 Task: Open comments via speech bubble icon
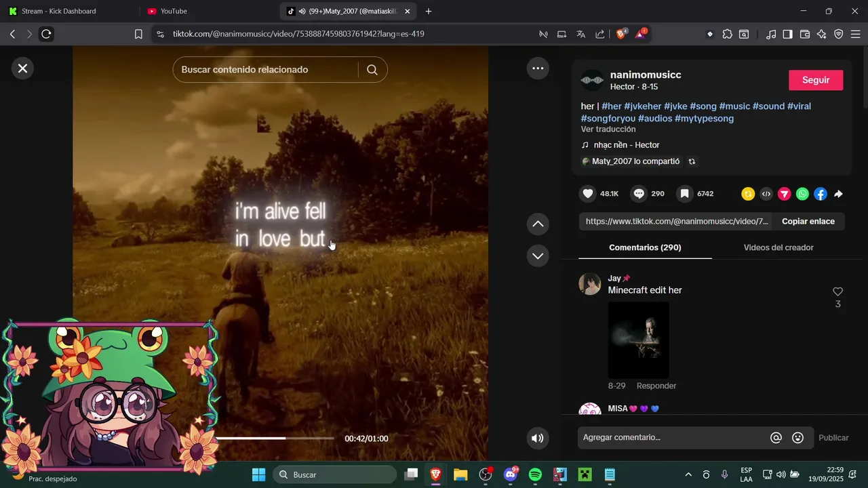639,194
